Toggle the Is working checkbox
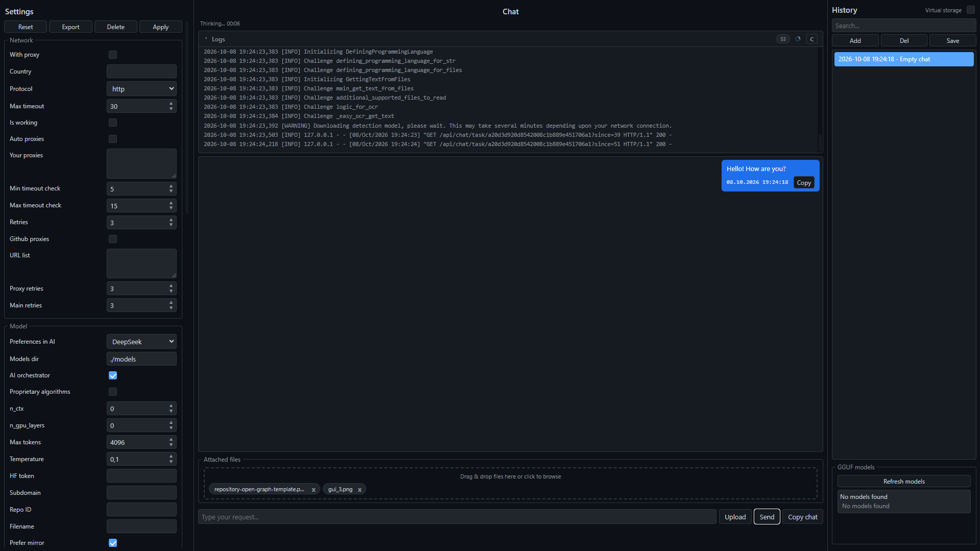This screenshot has height=551, width=980. (113, 123)
